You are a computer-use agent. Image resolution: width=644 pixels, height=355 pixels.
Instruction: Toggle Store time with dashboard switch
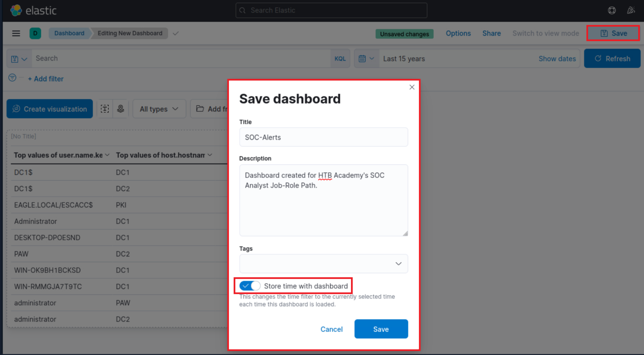250,286
